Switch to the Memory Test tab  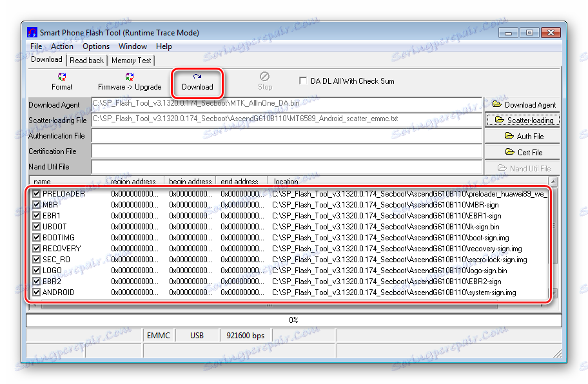coord(132,61)
